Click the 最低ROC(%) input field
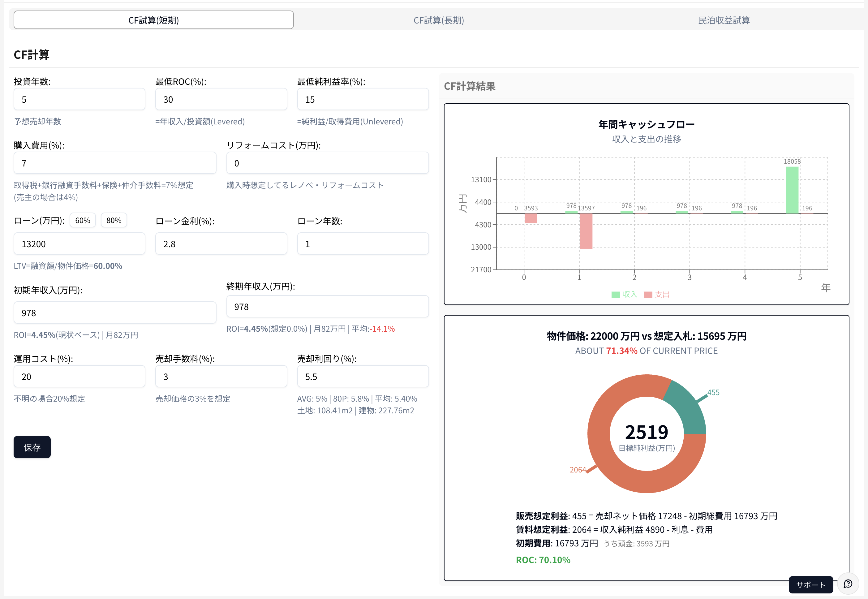The width and height of the screenshot is (868, 599). 221,99
